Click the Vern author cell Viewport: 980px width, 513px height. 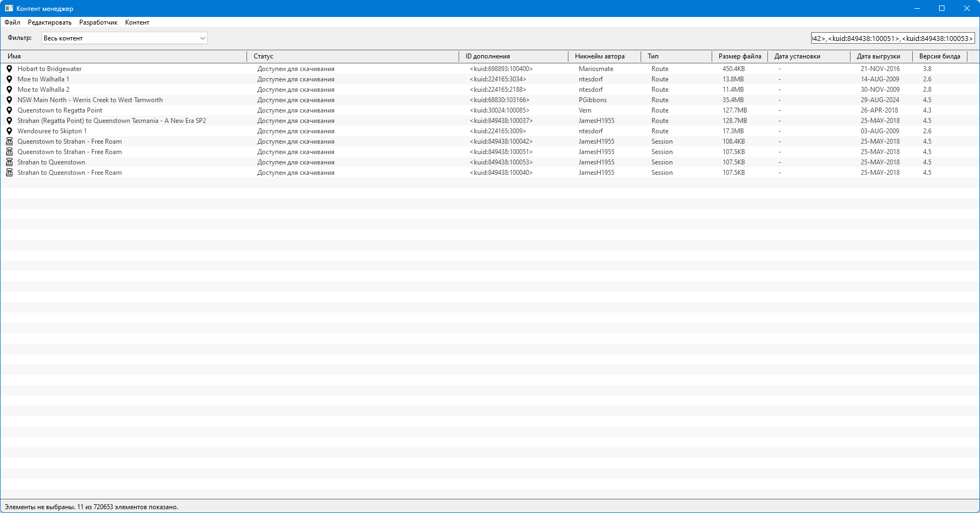585,110
